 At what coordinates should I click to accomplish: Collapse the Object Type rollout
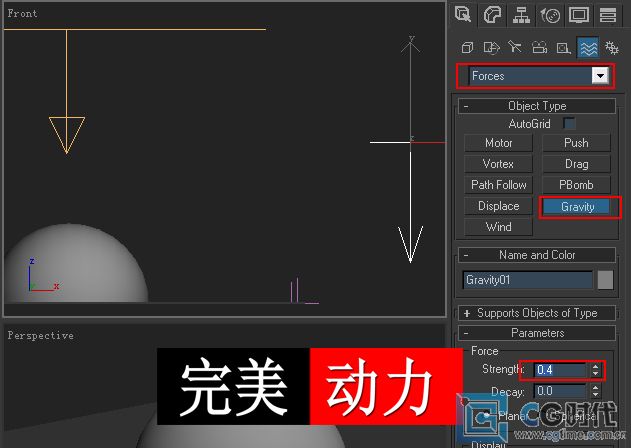coord(537,106)
